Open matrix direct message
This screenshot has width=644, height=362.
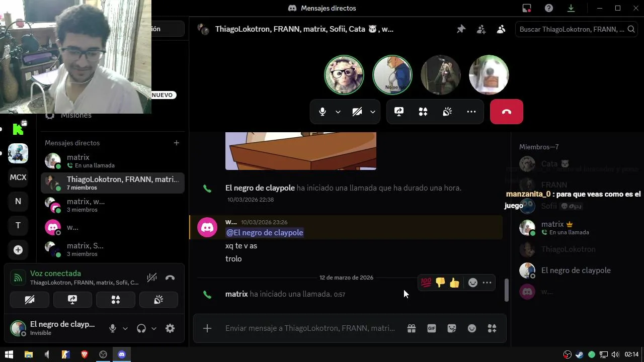[x=113, y=161]
